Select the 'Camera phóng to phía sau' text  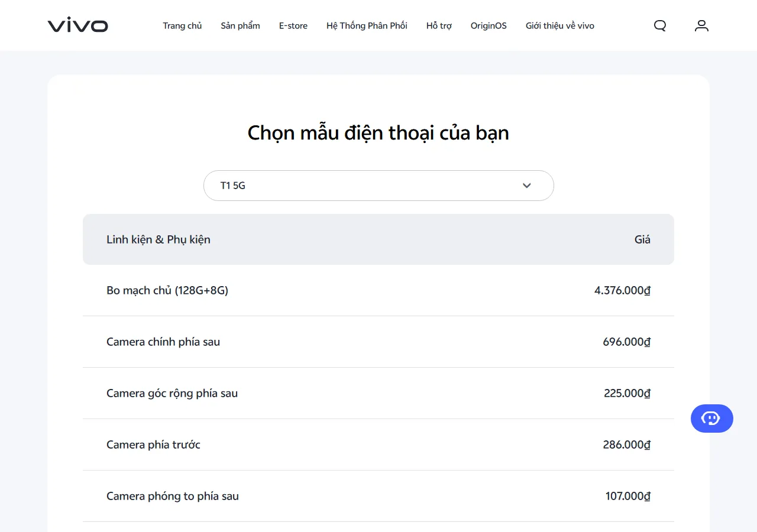click(x=173, y=496)
